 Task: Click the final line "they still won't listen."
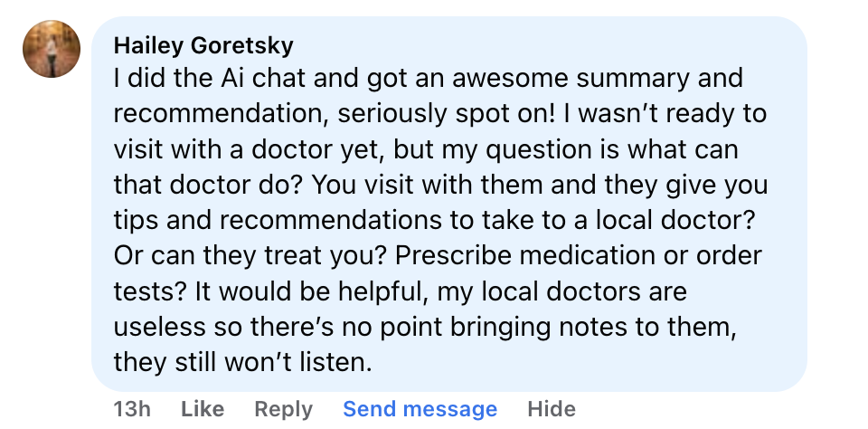pyautogui.click(x=243, y=363)
